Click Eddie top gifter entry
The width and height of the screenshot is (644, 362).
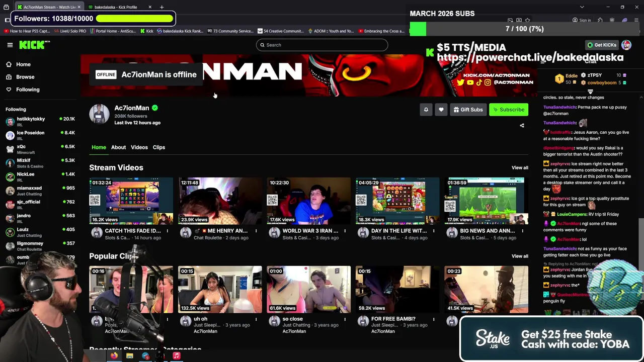[x=566, y=78]
